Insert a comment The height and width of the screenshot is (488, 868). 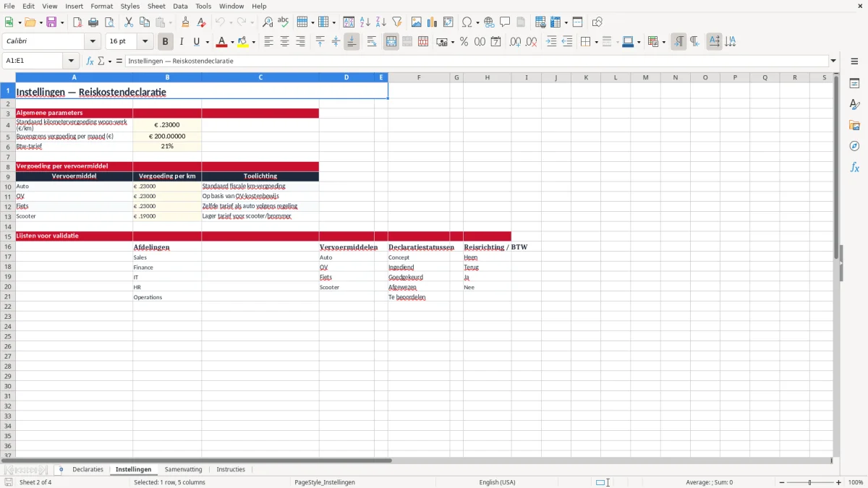(x=505, y=22)
